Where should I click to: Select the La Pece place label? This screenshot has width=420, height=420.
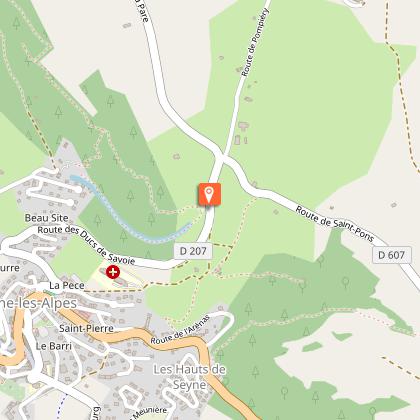pos(67,285)
